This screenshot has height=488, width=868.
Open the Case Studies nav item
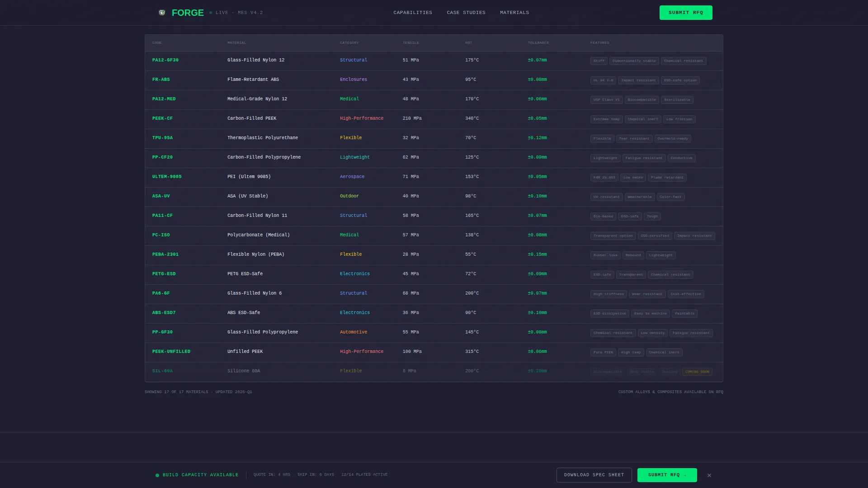coord(466,13)
